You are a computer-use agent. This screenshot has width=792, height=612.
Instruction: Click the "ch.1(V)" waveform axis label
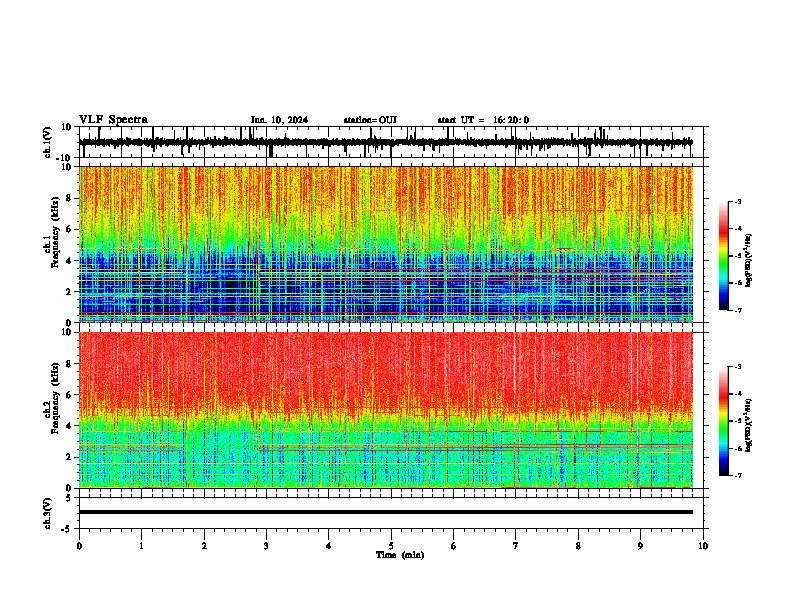point(48,142)
